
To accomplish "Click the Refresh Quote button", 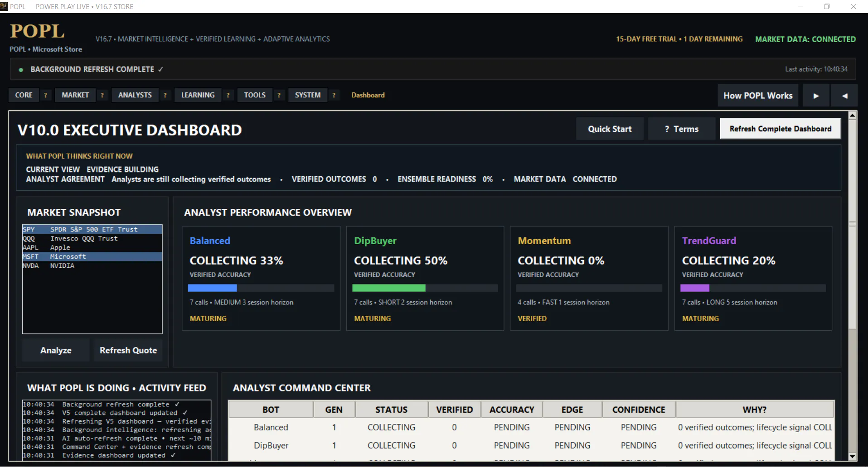I will [128, 350].
